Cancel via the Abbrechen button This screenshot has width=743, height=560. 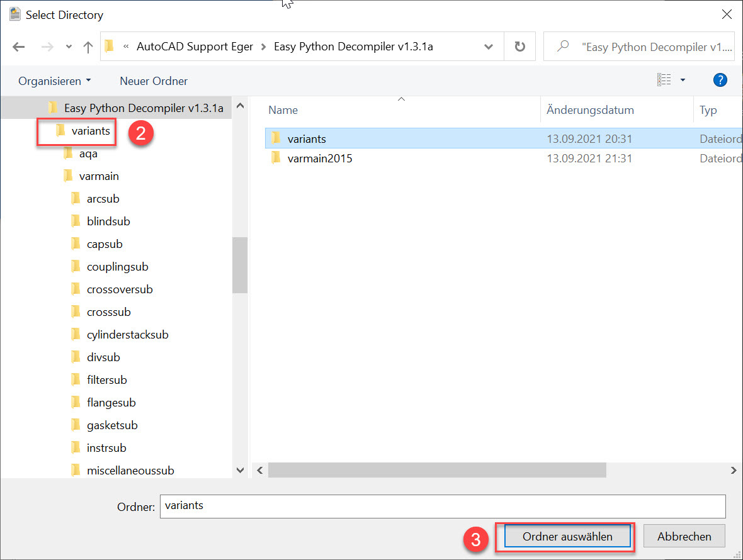(x=684, y=536)
